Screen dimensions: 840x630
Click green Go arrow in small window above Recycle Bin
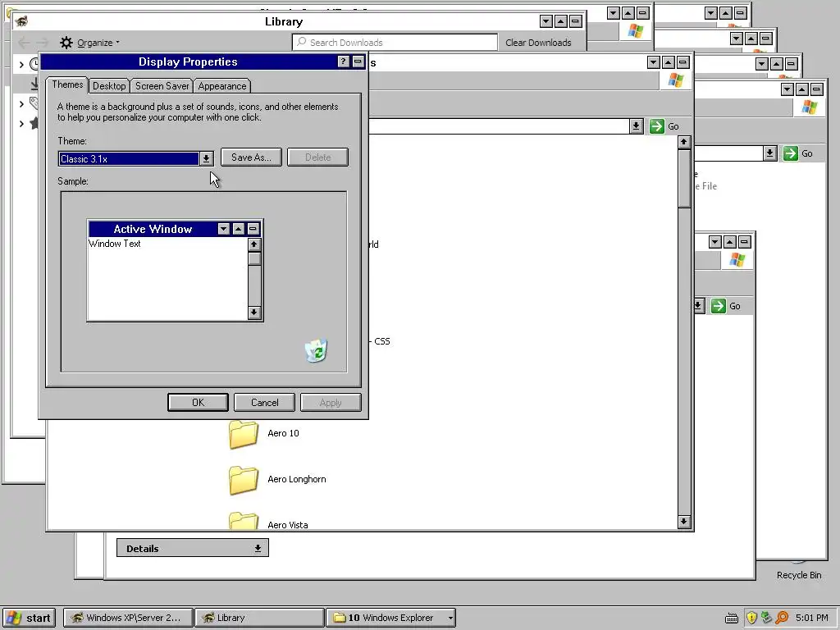click(719, 306)
